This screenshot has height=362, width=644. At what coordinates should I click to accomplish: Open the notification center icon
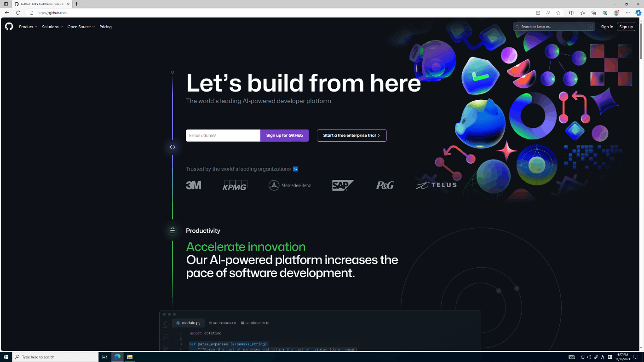636,357
